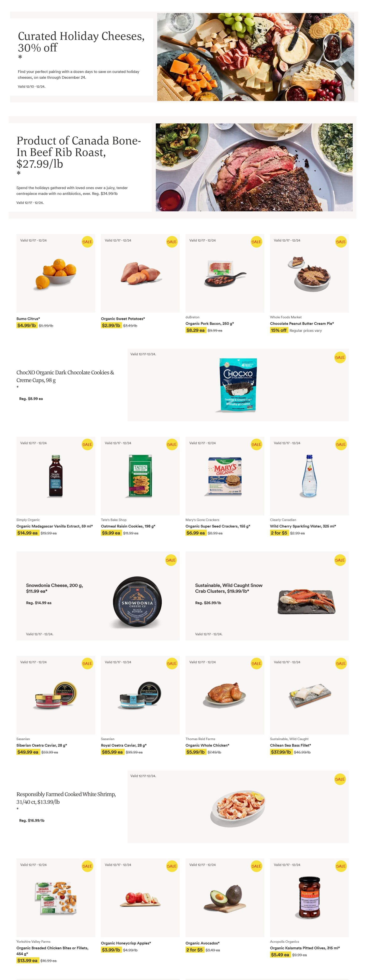Click SALE badge on Snowdonia Cheese card
This screenshot has height=980, width=365.
click(x=171, y=560)
